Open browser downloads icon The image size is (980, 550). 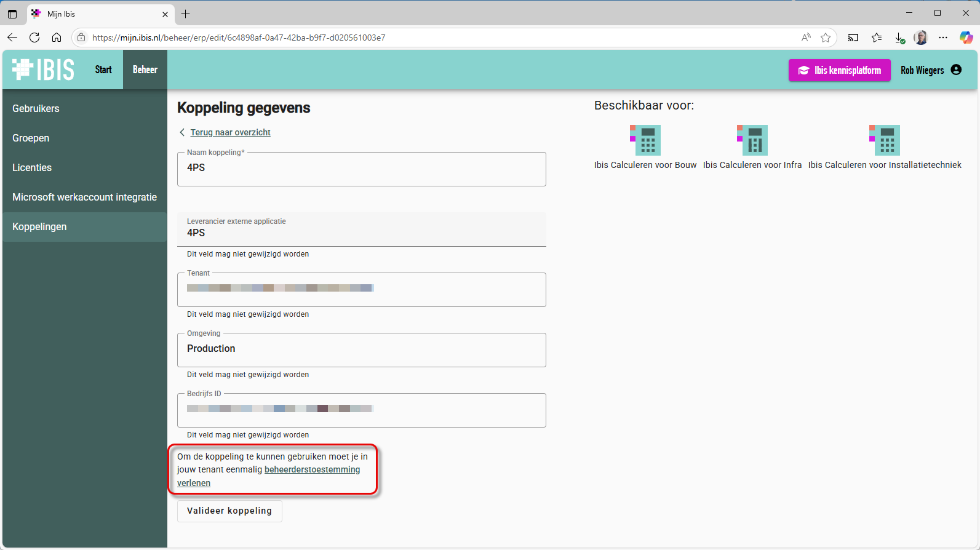pyautogui.click(x=899, y=38)
